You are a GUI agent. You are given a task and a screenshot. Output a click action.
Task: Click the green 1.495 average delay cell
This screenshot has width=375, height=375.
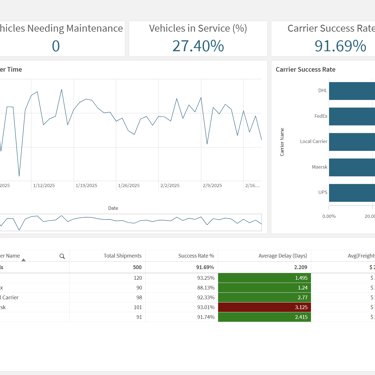[264, 278]
